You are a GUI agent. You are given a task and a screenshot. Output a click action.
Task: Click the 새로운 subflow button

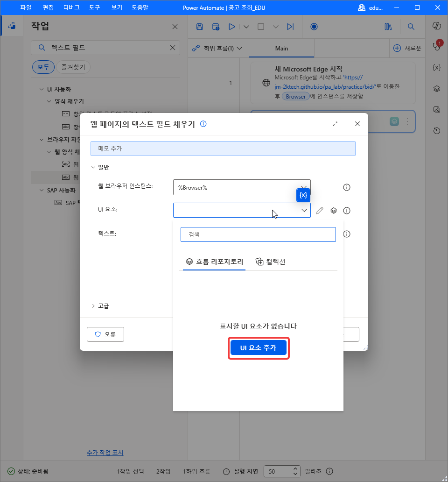[x=408, y=48]
